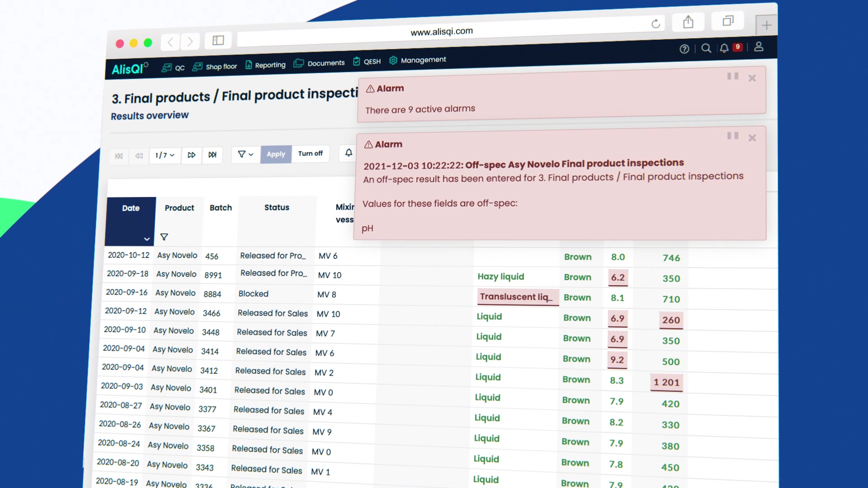Expand the filter funnel dropdown
Image resolution: width=868 pixels, height=488 pixels.
tap(245, 154)
